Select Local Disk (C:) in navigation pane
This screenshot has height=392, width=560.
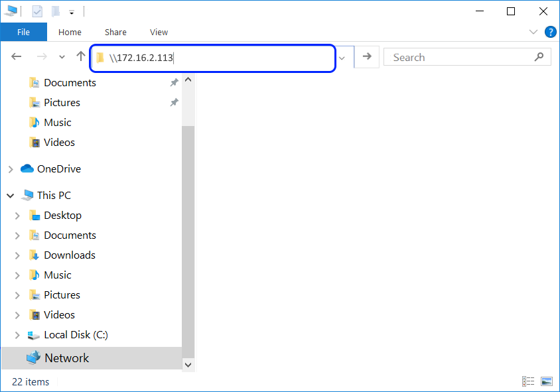pyautogui.click(x=76, y=335)
